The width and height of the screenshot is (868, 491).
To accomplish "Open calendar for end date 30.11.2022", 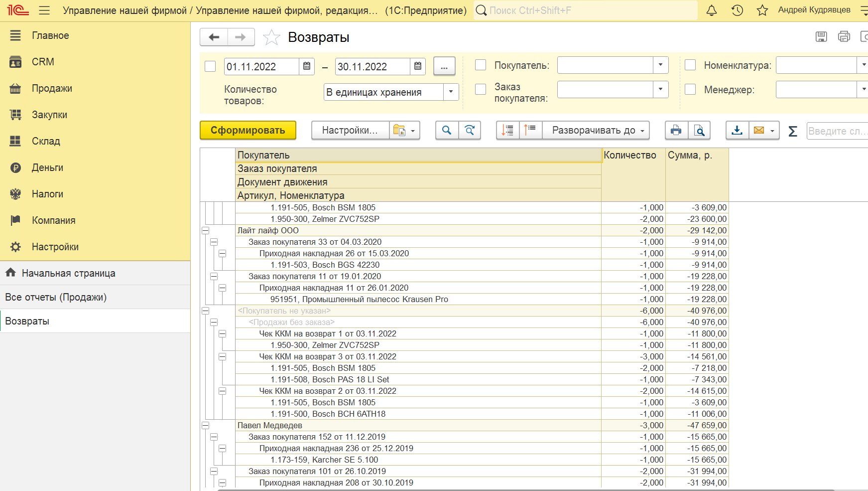I will (418, 66).
